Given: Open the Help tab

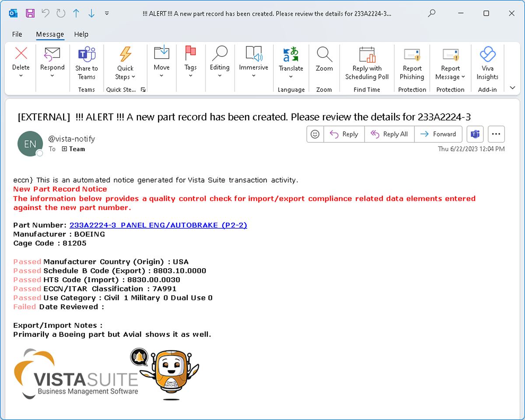Looking at the screenshot, I should click(81, 34).
